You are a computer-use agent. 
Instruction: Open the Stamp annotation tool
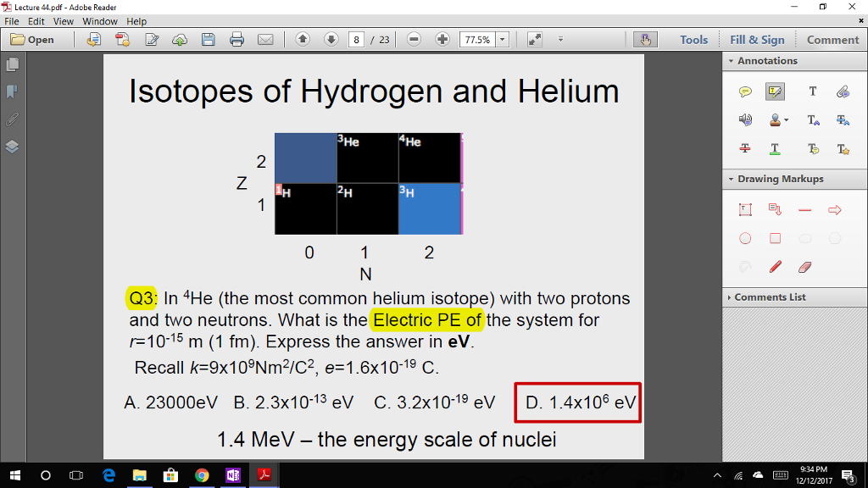coord(776,119)
